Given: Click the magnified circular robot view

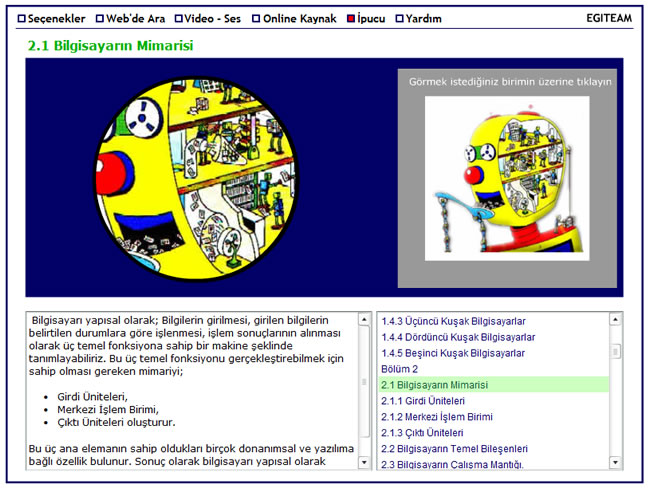Looking at the screenshot, I should click(196, 179).
